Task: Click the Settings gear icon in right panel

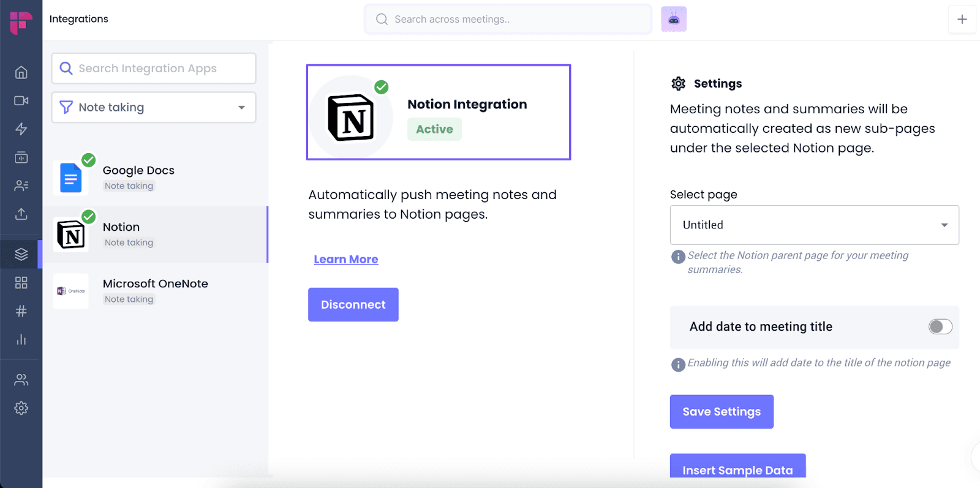Action: click(678, 83)
